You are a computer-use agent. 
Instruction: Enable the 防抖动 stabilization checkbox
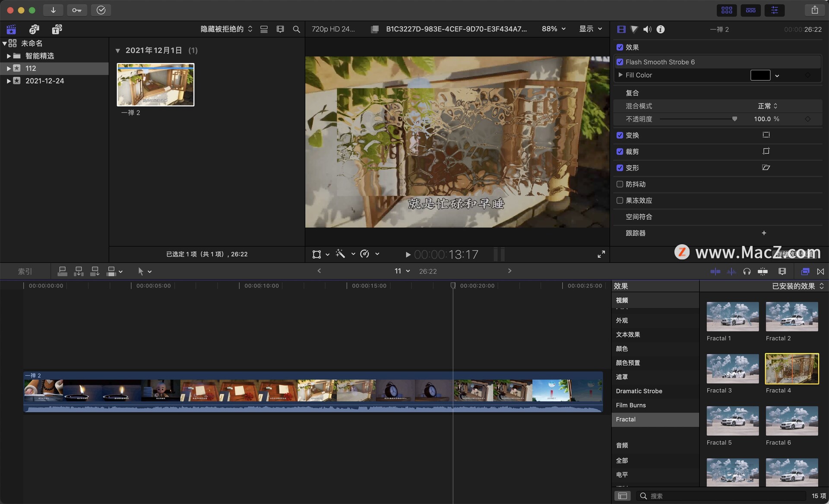(620, 184)
